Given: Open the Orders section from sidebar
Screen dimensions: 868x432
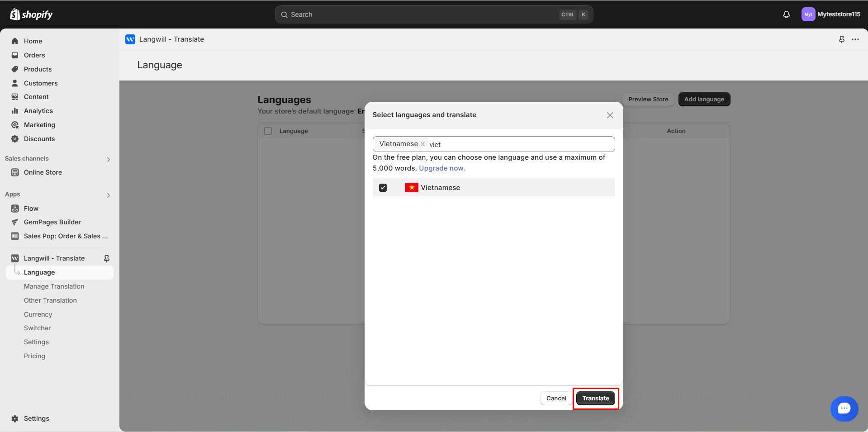Looking at the screenshot, I should (34, 55).
